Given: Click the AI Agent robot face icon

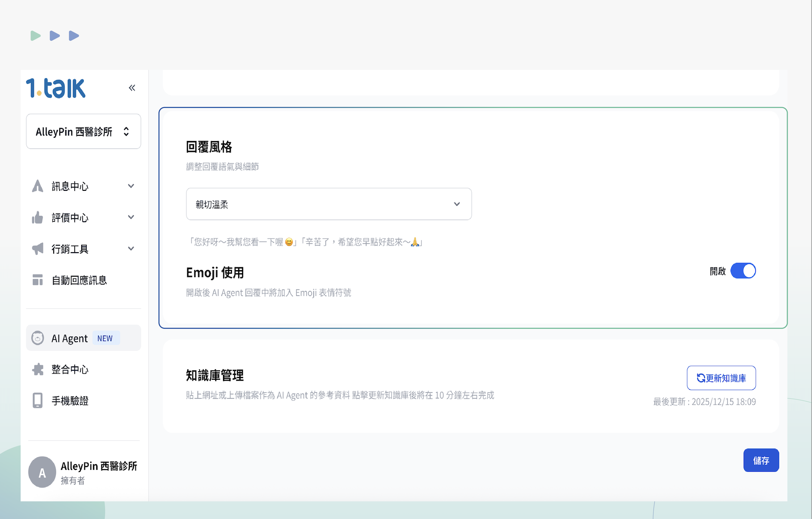Looking at the screenshot, I should [x=38, y=338].
